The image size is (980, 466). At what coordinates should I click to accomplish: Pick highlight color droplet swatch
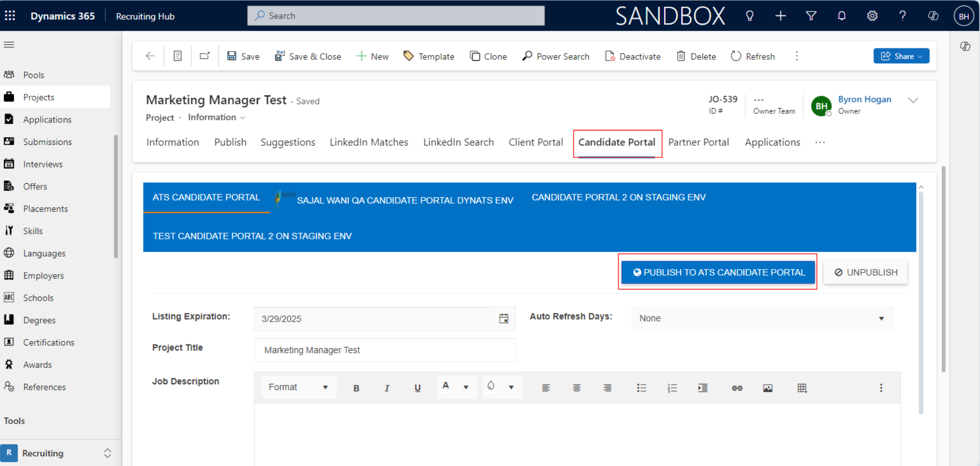[491, 386]
